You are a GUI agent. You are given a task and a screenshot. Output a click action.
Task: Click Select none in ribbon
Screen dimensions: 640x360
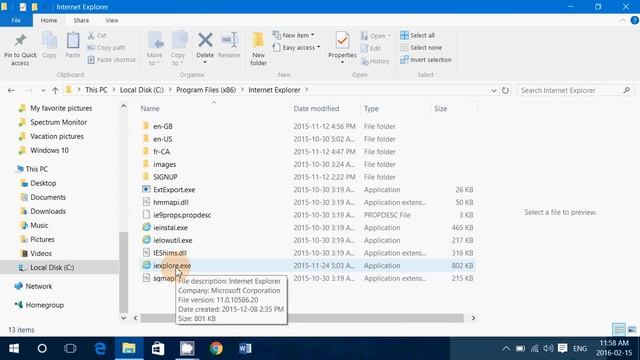click(420, 48)
